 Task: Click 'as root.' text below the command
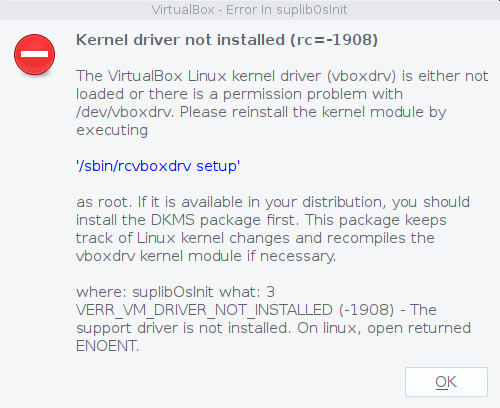click(x=104, y=202)
